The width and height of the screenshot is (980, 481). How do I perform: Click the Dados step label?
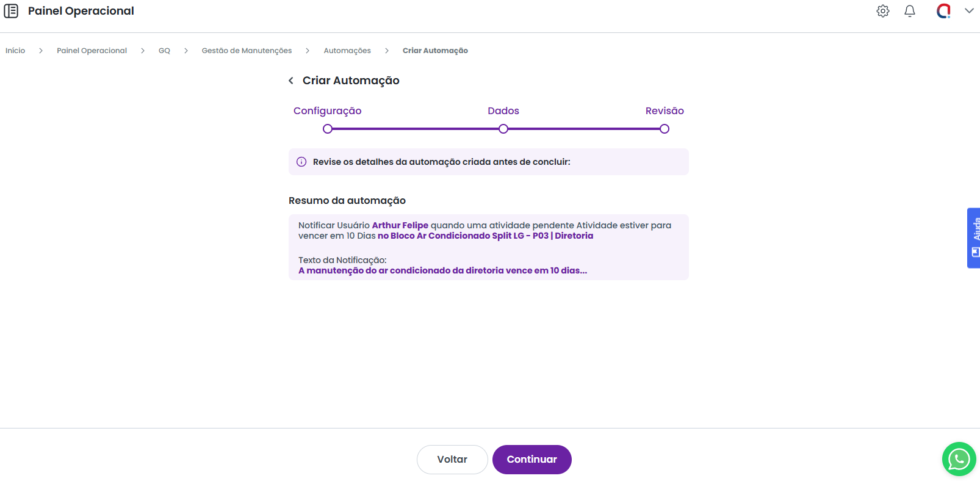coord(503,111)
